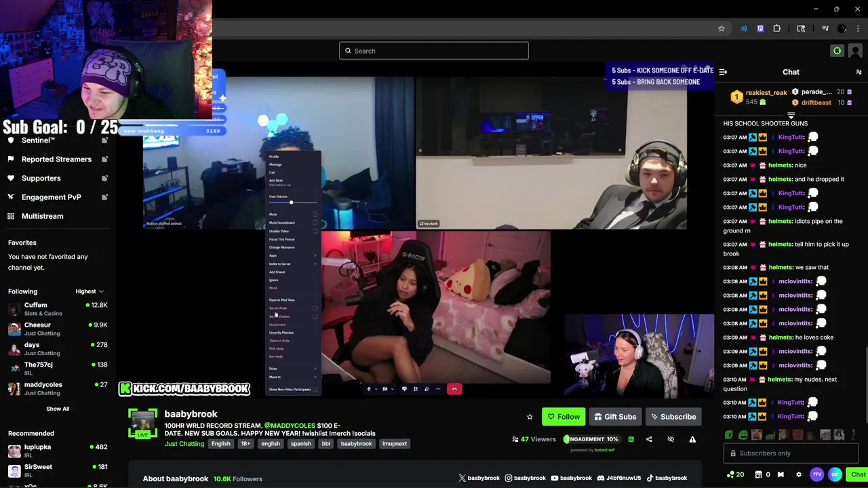Open the browser profile avatar in toolbar
This screenshot has height=488, width=868.
(x=842, y=28)
